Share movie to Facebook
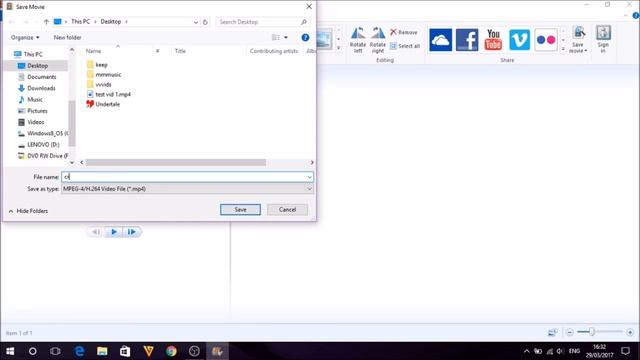Viewport: 640px width, 360px height. 467,40
